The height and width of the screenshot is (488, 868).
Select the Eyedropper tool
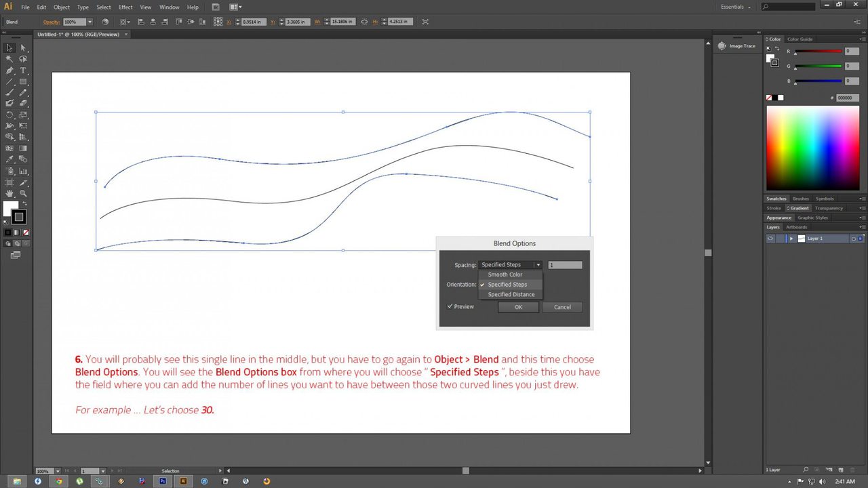pyautogui.click(x=9, y=160)
